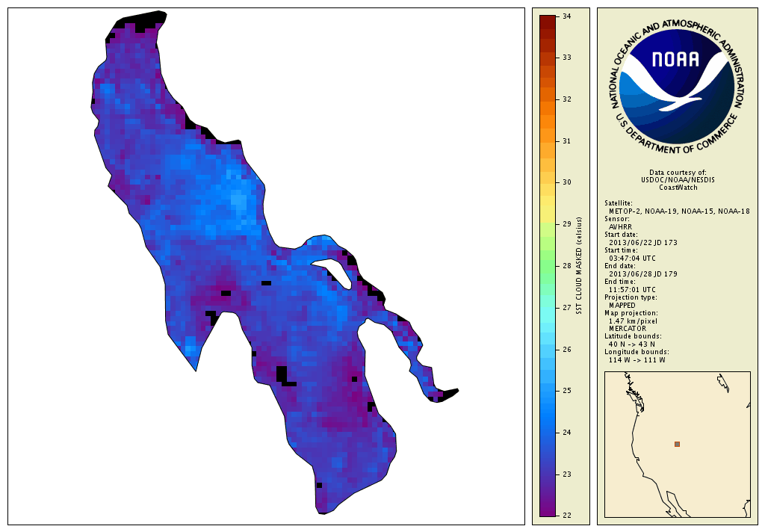Select the "CoastWatch" text

click(678, 188)
